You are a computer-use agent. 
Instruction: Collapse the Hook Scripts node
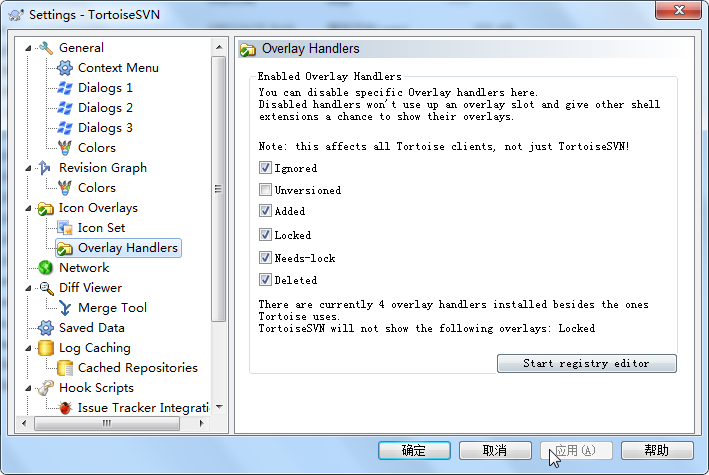click(28, 388)
